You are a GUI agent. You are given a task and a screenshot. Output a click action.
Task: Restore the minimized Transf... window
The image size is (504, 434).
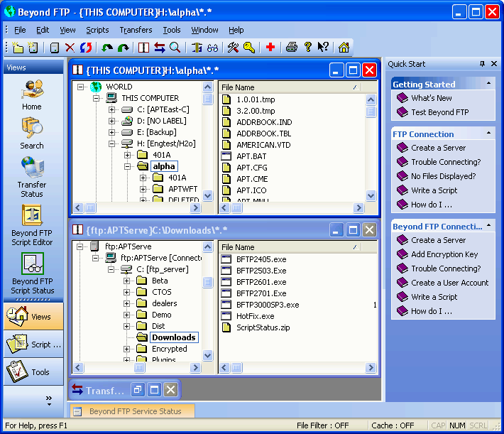(138, 390)
